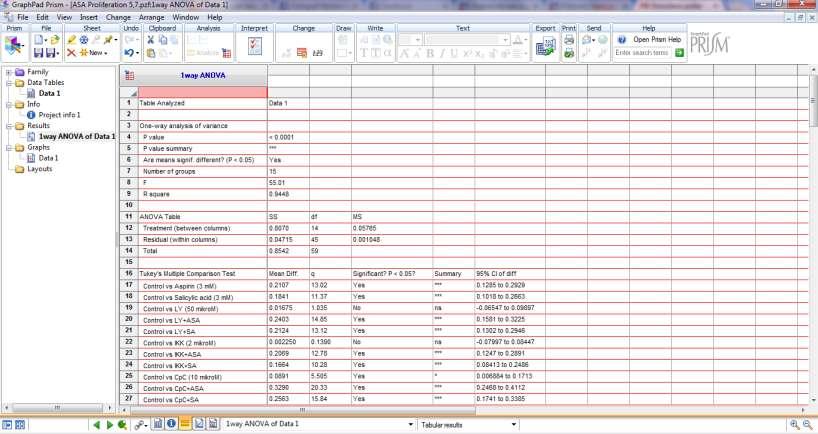Screen dimensions: 818x434
Task: Select the 'Control vs CpC+ASA' row label
Action: click(173, 389)
